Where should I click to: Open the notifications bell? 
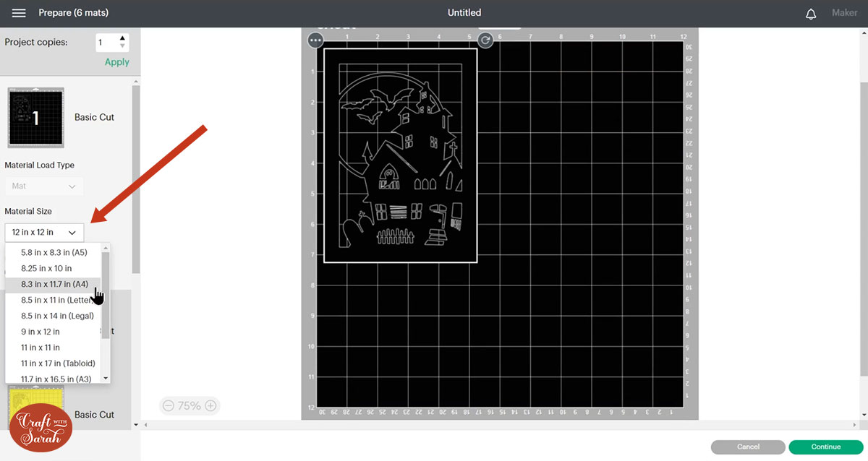[811, 14]
